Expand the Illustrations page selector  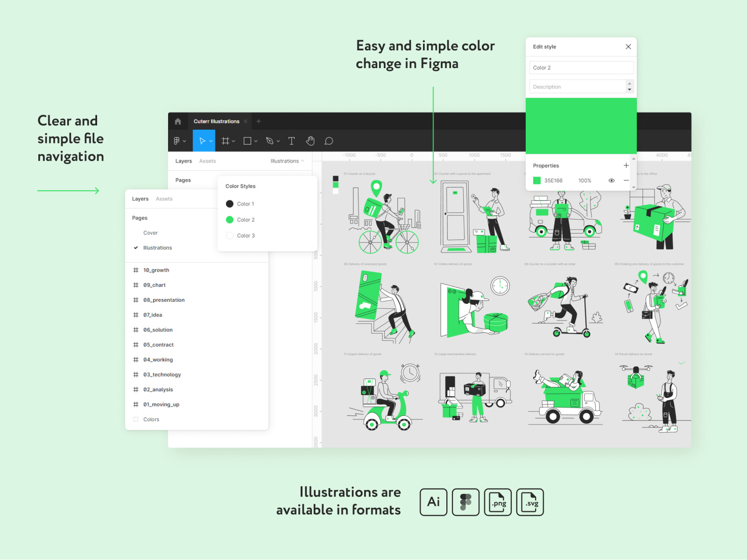click(x=287, y=161)
